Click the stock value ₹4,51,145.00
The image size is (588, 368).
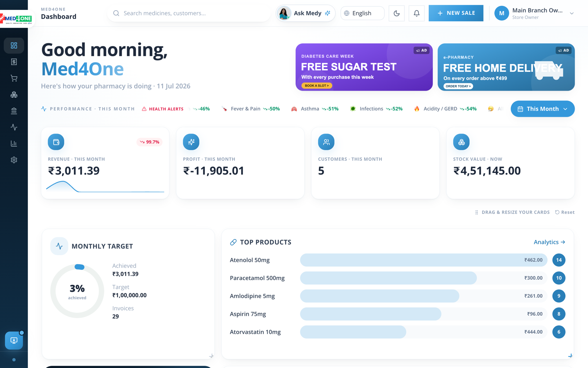click(x=487, y=171)
